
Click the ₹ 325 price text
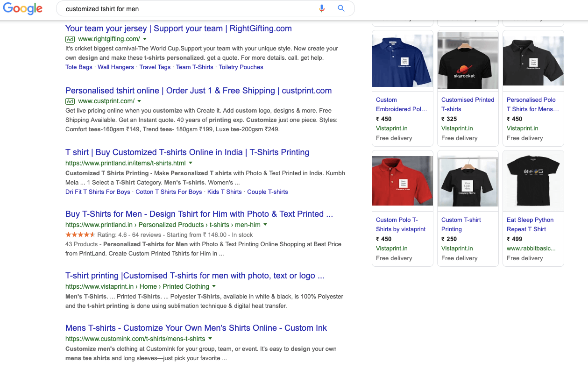(449, 119)
